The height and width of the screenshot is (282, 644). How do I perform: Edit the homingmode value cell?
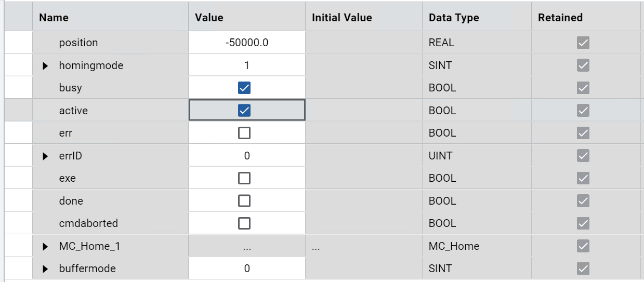pyautogui.click(x=247, y=65)
